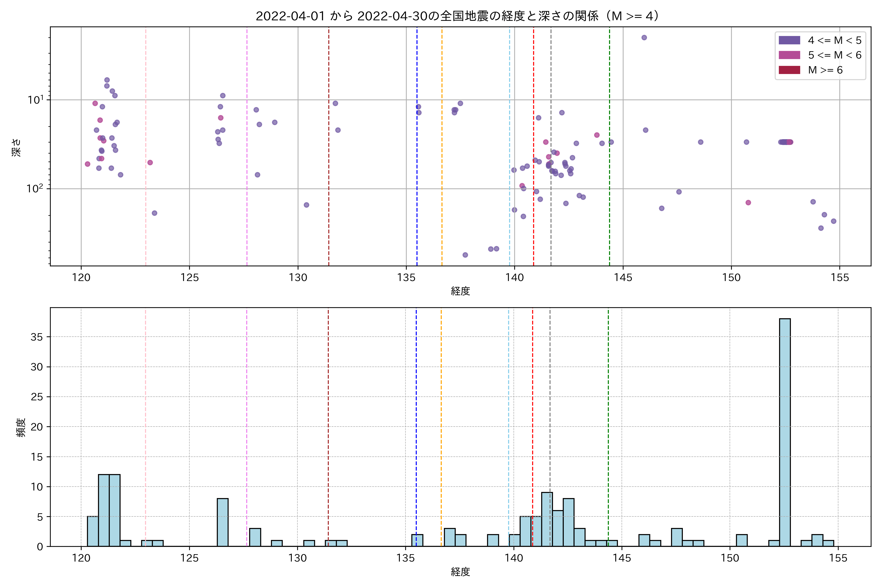
Task: Click the pink scatter point near longitude 151
Action: click(x=748, y=203)
